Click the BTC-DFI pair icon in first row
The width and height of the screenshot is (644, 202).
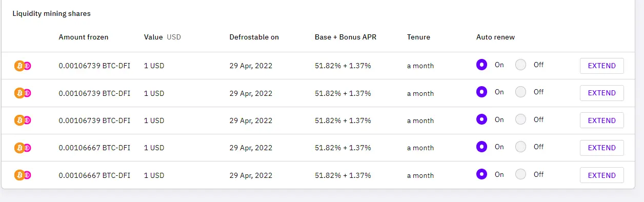pyautogui.click(x=23, y=66)
